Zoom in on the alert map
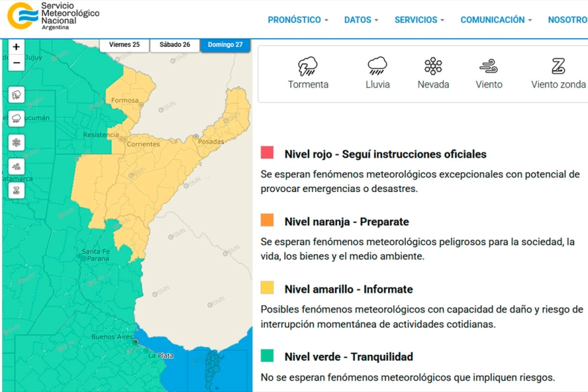Viewport: 588px width, 392px height. pyautogui.click(x=16, y=47)
